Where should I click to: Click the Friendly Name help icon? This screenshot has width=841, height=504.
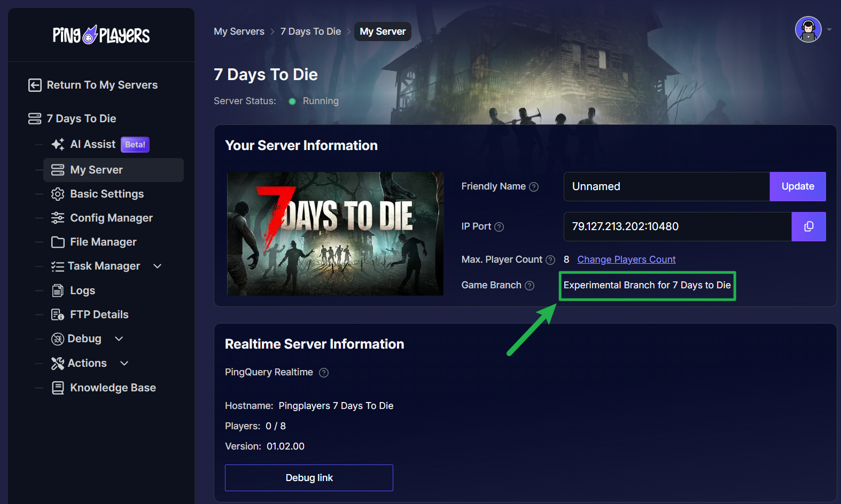534,187
